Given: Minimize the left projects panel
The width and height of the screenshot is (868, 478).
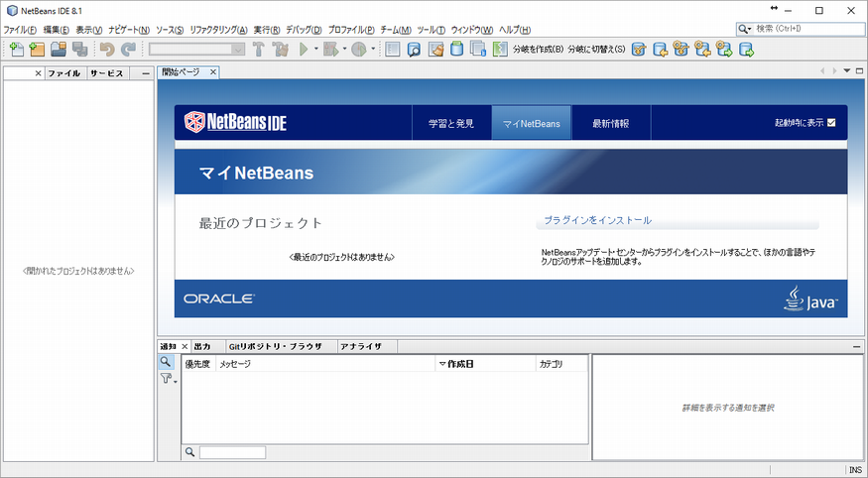Looking at the screenshot, I should coord(146,73).
